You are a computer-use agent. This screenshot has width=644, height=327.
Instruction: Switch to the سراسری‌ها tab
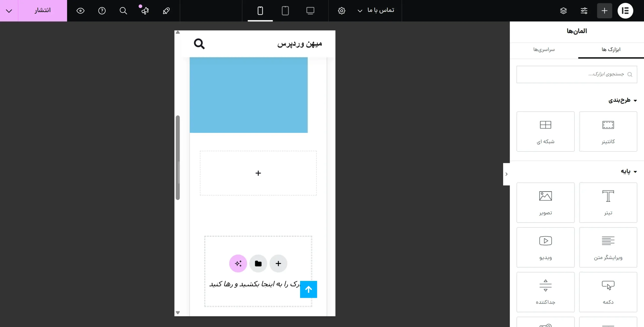[x=544, y=50]
